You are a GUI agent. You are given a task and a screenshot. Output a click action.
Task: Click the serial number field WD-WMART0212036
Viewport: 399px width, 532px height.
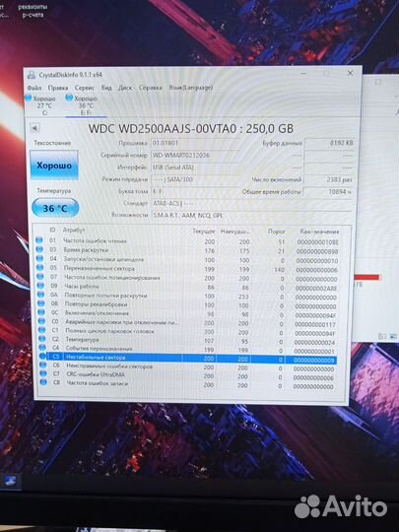195,155
